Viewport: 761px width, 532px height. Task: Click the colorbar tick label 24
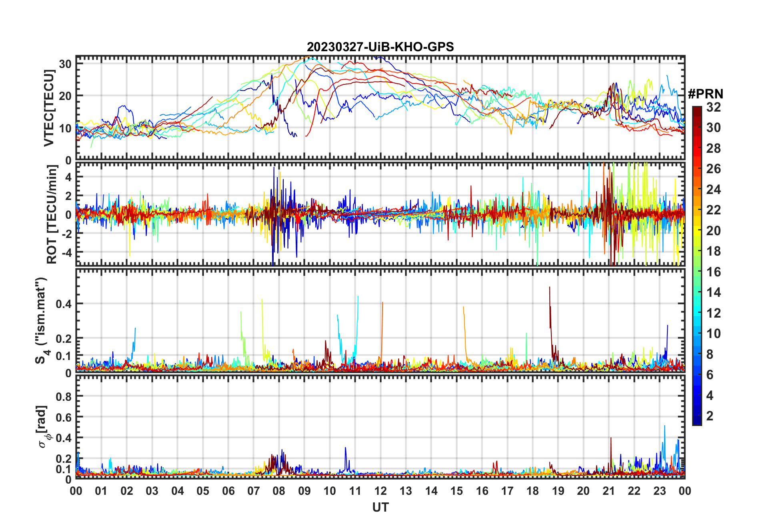point(713,190)
